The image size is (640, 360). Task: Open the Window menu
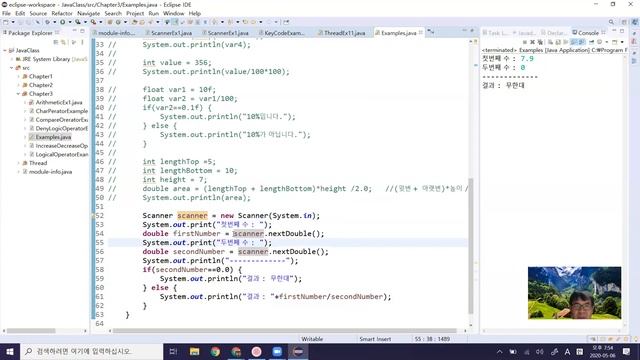click(173, 13)
